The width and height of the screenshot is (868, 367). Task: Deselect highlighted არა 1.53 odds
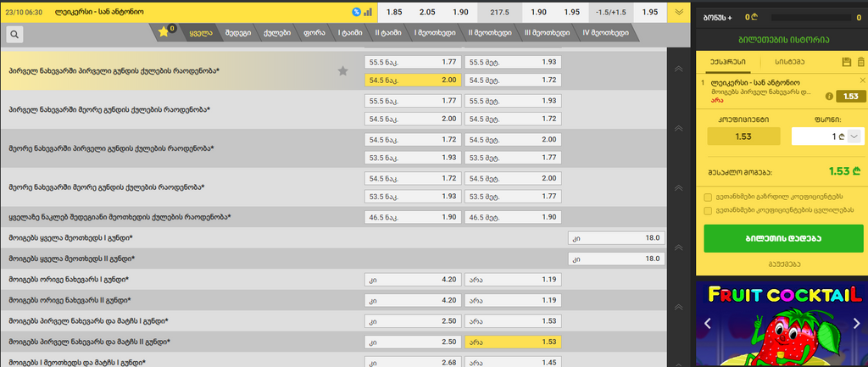click(x=513, y=342)
